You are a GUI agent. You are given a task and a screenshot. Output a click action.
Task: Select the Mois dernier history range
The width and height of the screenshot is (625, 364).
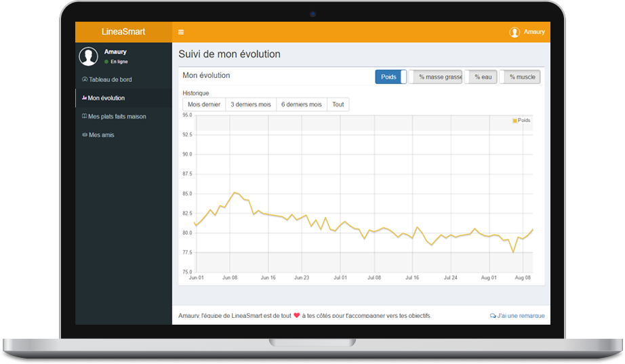(x=204, y=104)
